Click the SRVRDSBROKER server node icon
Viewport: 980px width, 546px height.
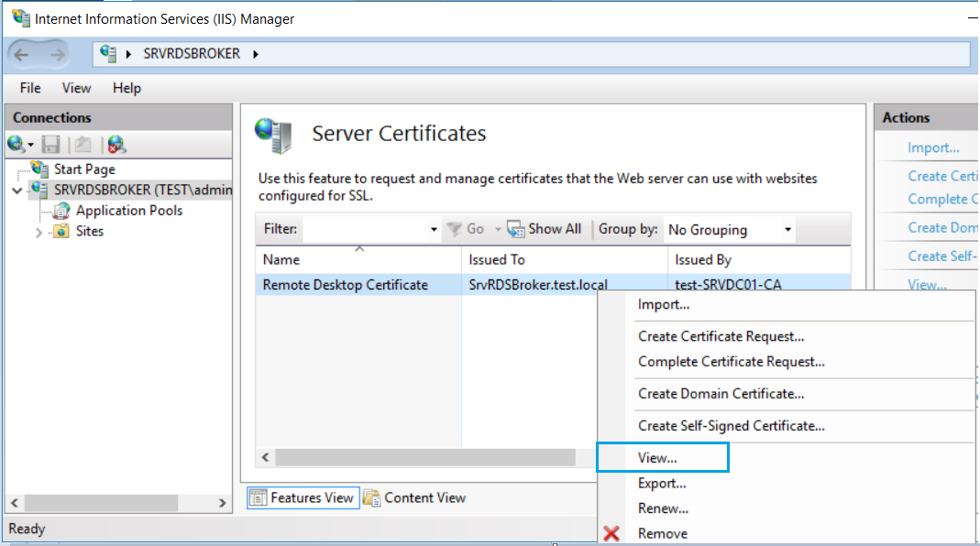tap(40, 190)
